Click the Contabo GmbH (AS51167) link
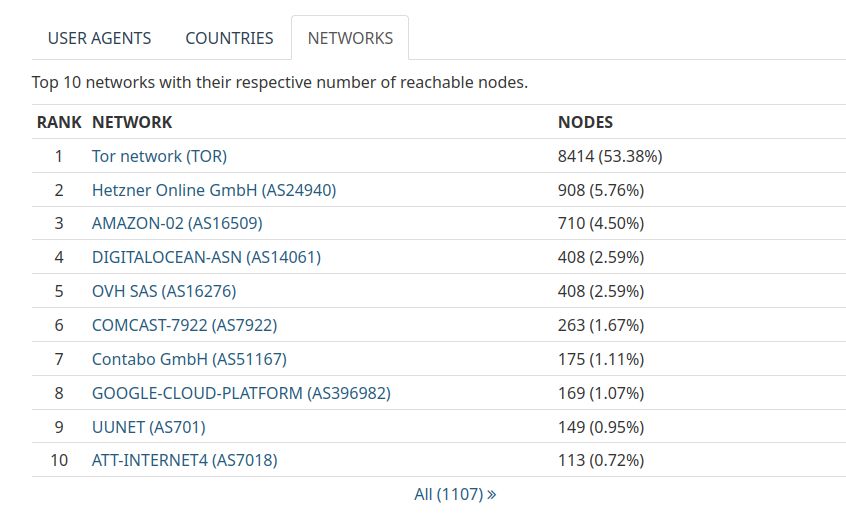Screen dimensions: 846x523 pos(189,359)
